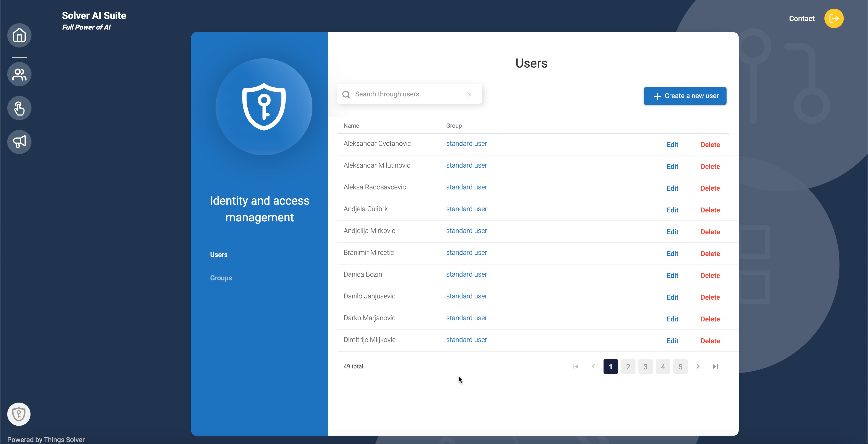
Task: Edit user Andjelija Mirkovic
Action: point(673,232)
